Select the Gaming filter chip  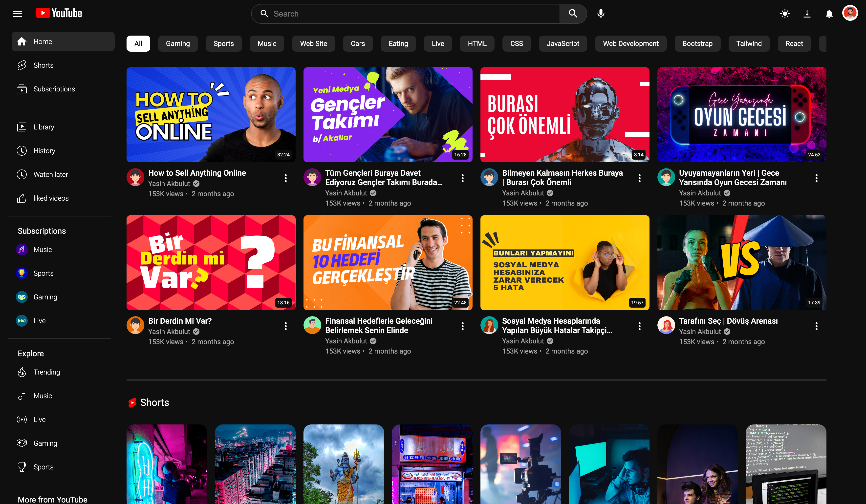(x=178, y=44)
